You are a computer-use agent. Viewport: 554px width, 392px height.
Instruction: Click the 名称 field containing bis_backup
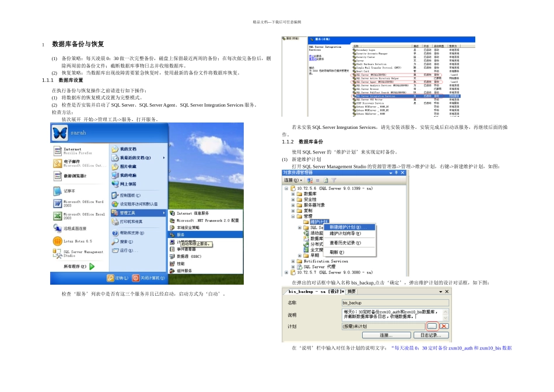click(x=395, y=303)
